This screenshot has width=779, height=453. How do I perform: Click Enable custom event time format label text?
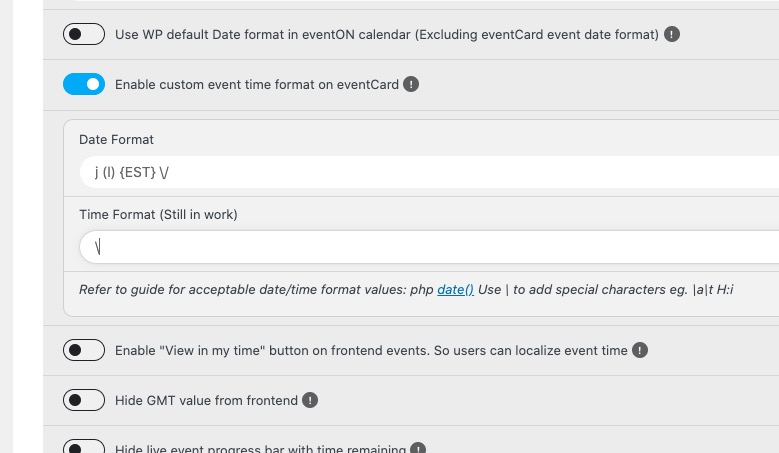point(257,84)
